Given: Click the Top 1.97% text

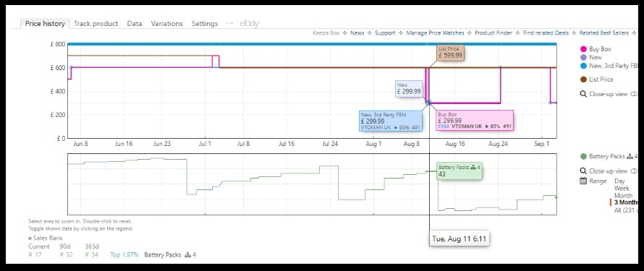Looking at the screenshot, I should 124,255.
